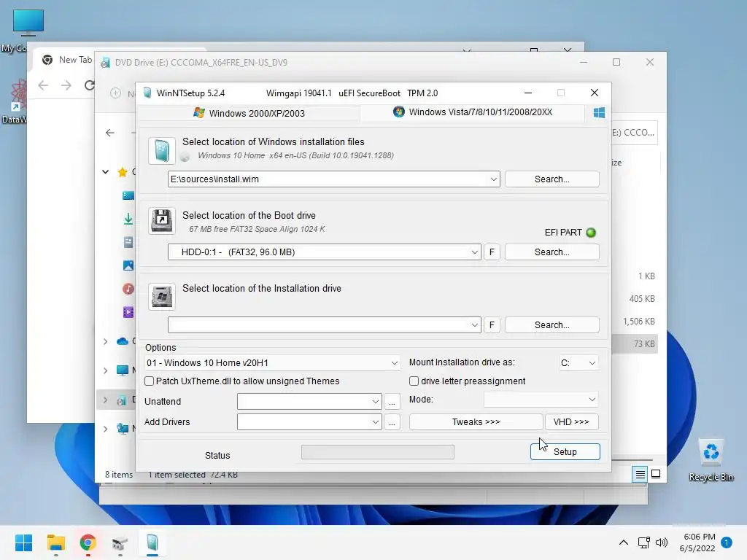747x560 pixels.
Task: Click Search for Installation drive
Action: click(x=551, y=325)
